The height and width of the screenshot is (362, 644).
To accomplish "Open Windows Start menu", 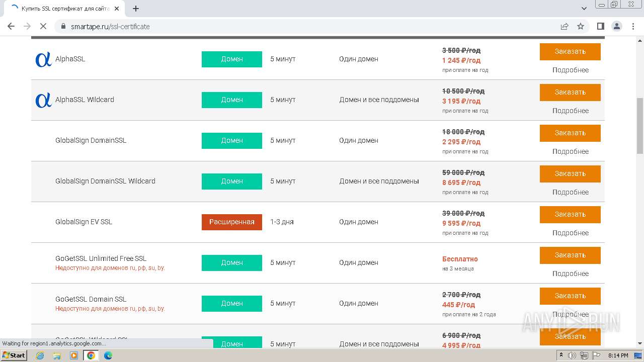I will point(14,355).
